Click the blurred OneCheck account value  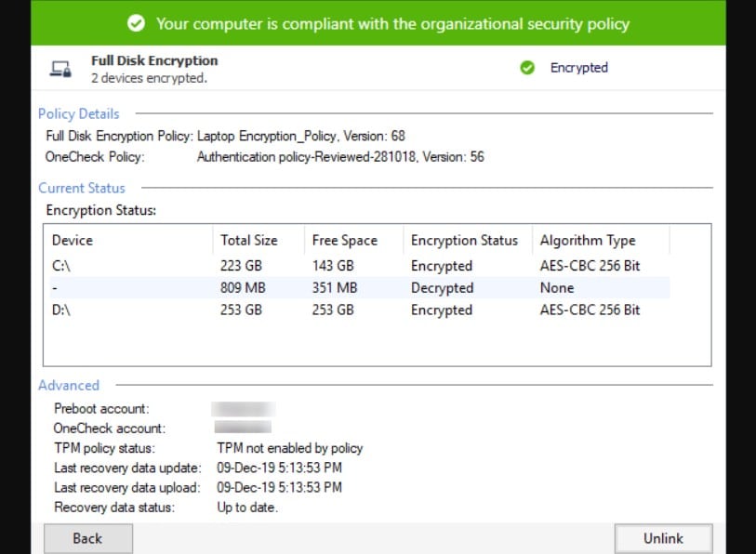coord(243,428)
